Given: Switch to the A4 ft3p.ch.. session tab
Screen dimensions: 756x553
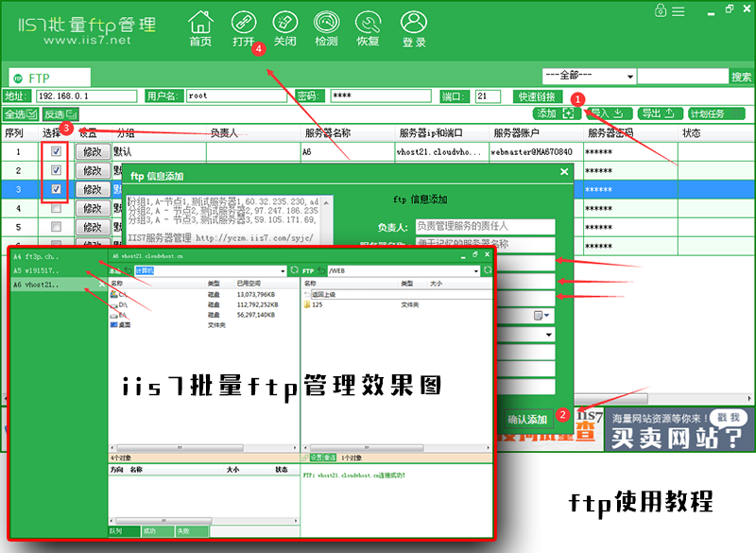Looking at the screenshot, I should coord(38,256).
